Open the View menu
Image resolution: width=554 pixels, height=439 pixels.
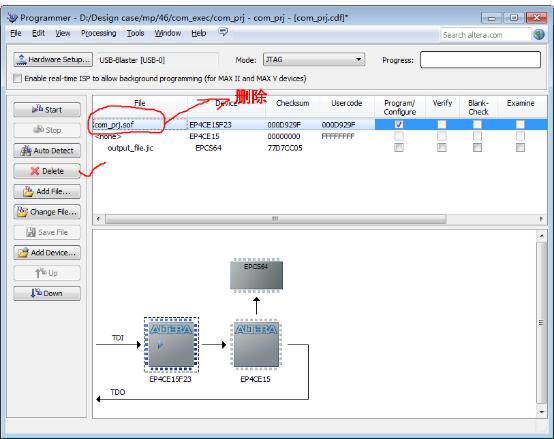click(x=63, y=33)
